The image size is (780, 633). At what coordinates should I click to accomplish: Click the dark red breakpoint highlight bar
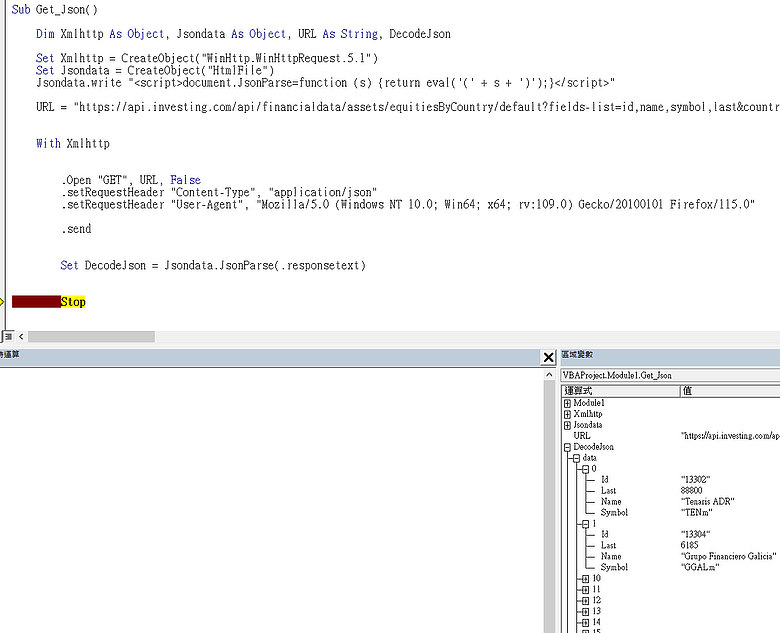pos(36,302)
